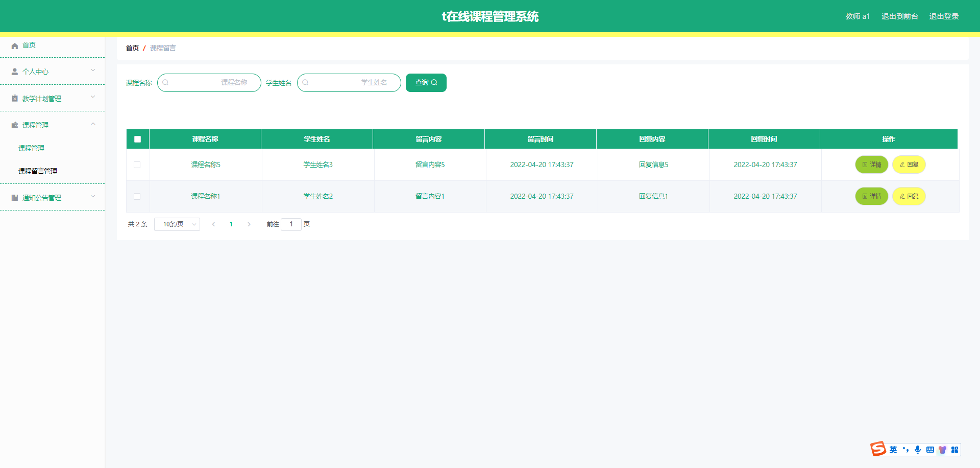Click the Sogou input S icon in tray
The width and height of the screenshot is (980, 468).
pos(878,449)
